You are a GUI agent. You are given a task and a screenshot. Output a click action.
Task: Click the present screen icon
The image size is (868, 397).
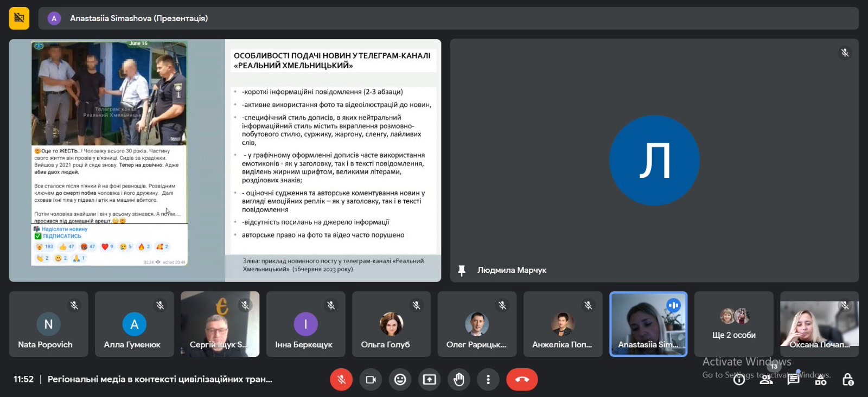click(x=429, y=380)
